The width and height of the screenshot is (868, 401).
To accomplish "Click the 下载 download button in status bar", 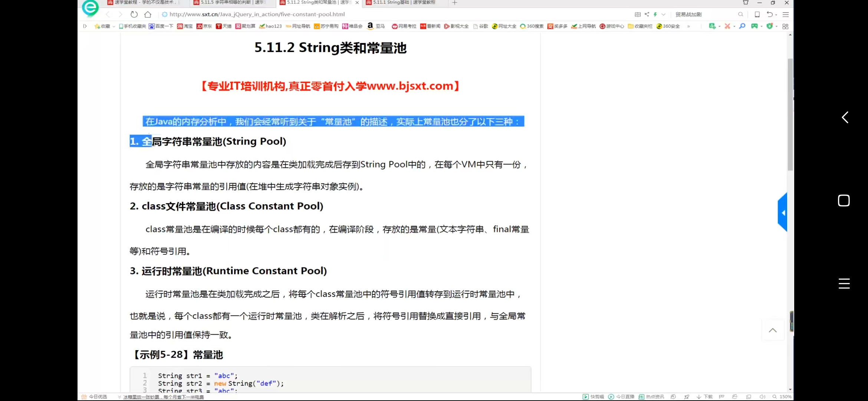I will click(x=704, y=397).
